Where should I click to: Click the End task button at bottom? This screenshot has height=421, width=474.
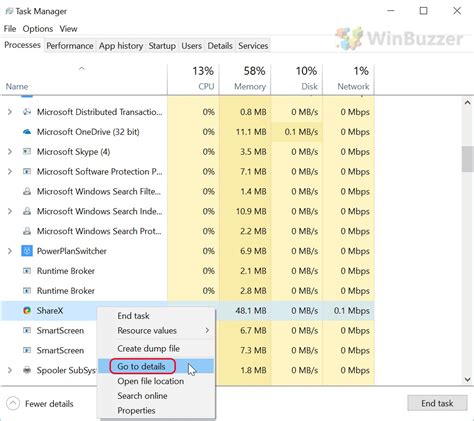(x=437, y=403)
